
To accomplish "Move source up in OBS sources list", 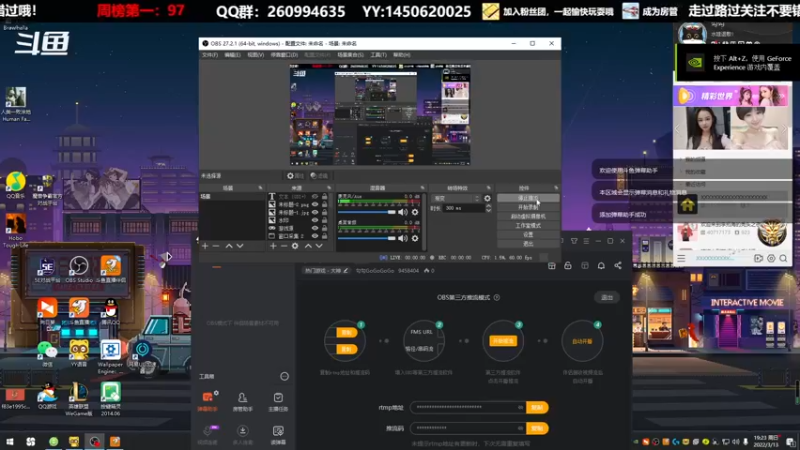I will pos(308,246).
